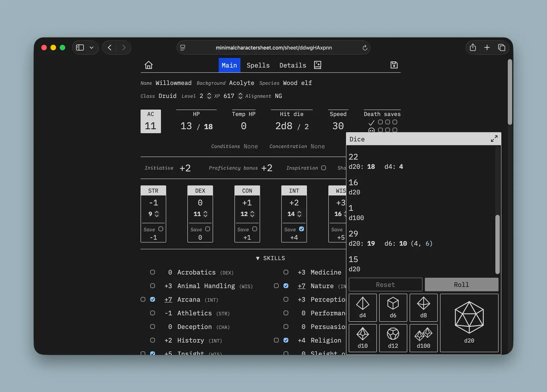This screenshot has height=392, width=547.
Task: Toggle the INT saving throw proficiency
Action: coord(302,229)
